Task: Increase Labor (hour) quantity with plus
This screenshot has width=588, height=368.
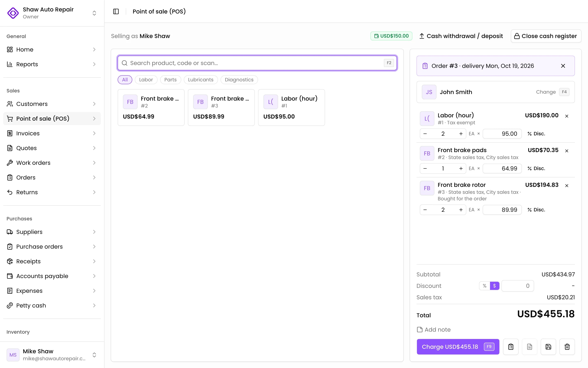Action: tap(461, 134)
